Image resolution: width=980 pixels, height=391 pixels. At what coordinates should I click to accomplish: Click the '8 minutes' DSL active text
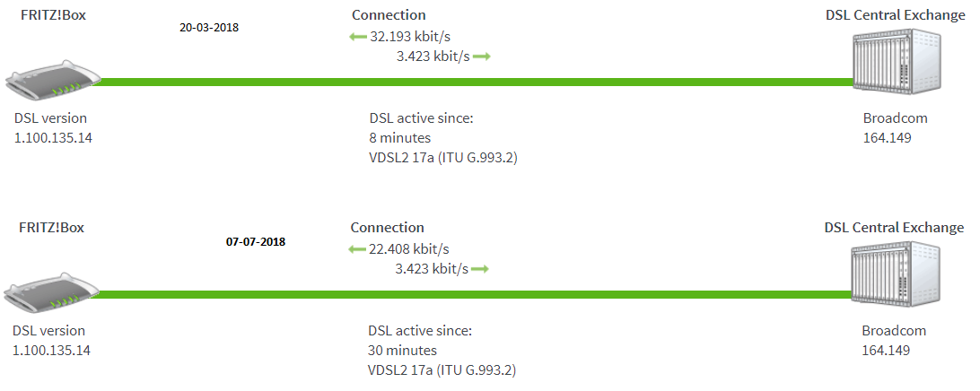(400, 138)
